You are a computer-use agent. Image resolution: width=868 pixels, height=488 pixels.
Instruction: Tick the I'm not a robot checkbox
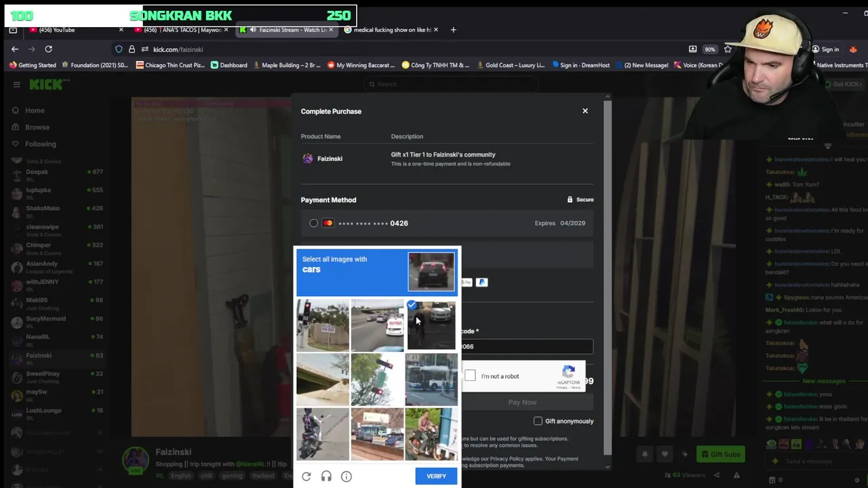pos(470,375)
